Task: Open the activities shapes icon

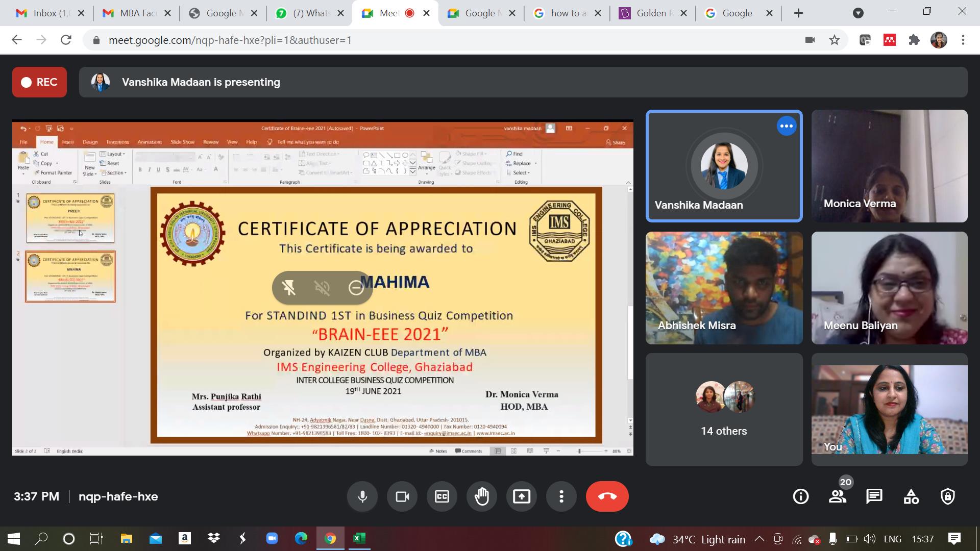Action: pyautogui.click(x=911, y=496)
